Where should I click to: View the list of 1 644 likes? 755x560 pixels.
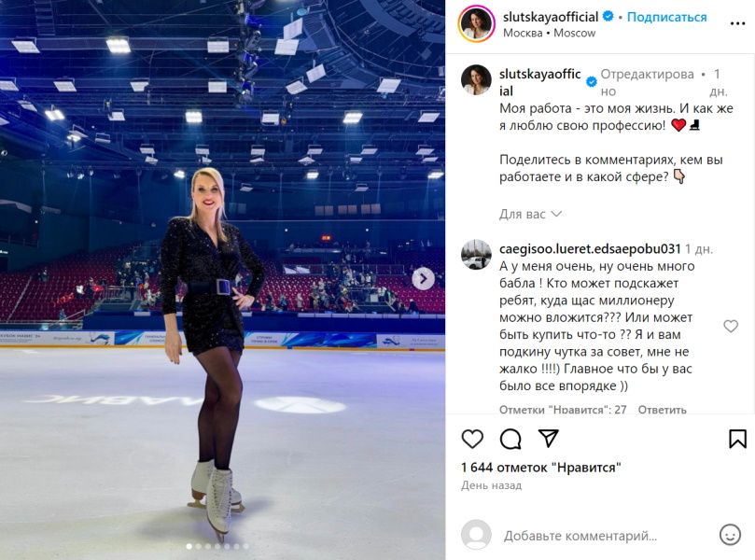click(540, 467)
